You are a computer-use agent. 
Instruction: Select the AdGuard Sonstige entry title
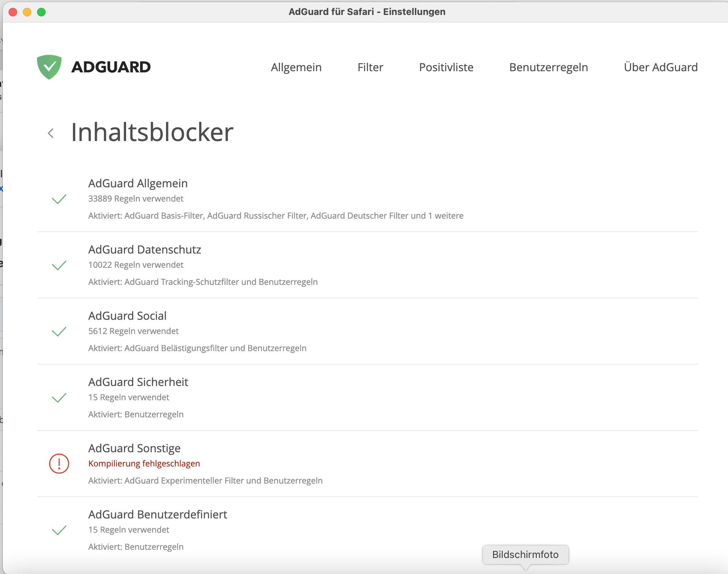pos(134,448)
